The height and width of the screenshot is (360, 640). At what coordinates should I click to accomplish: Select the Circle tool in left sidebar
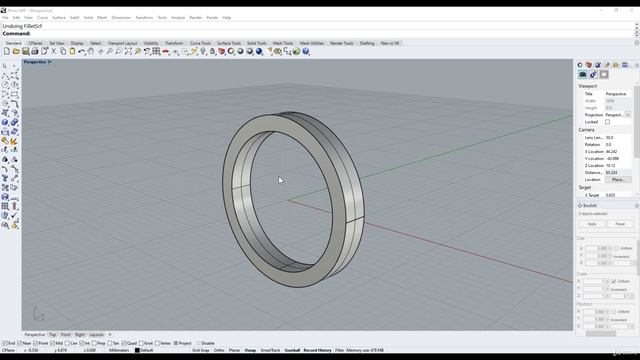[5, 84]
